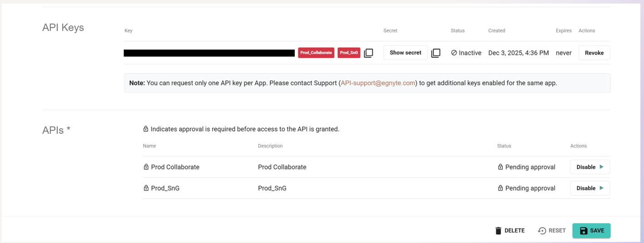The height and width of the screenshot is (243, 644).
Task: Click the red Prod_SnG tag on the key
Action: (349, 53)
